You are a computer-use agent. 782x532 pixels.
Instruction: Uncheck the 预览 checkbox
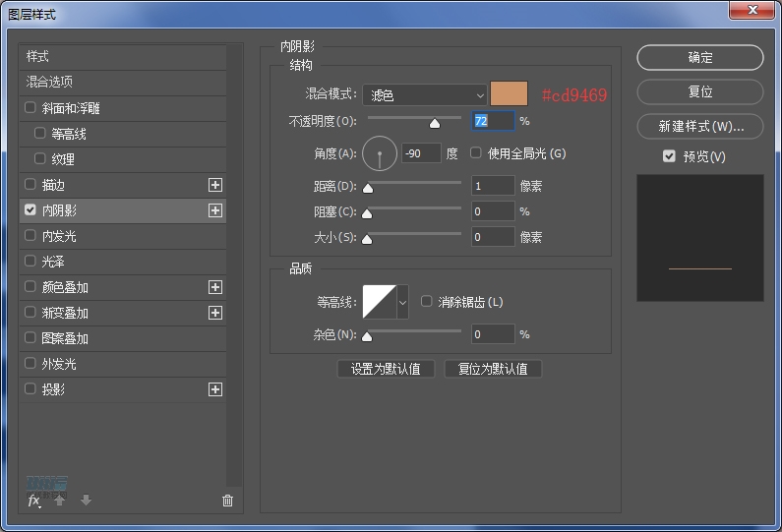669,156
